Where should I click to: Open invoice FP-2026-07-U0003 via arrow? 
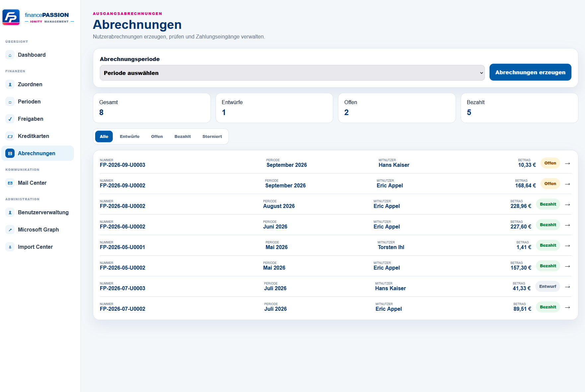(x=567, y=287)
